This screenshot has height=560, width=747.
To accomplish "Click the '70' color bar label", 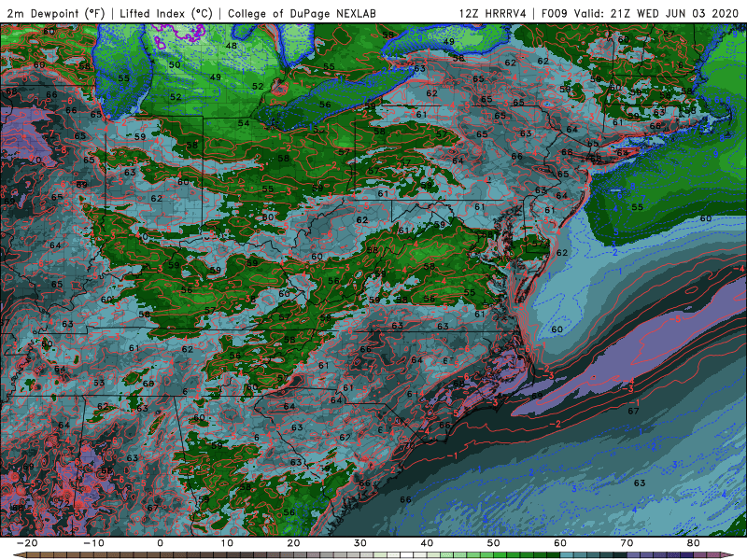I will (627, 543).
